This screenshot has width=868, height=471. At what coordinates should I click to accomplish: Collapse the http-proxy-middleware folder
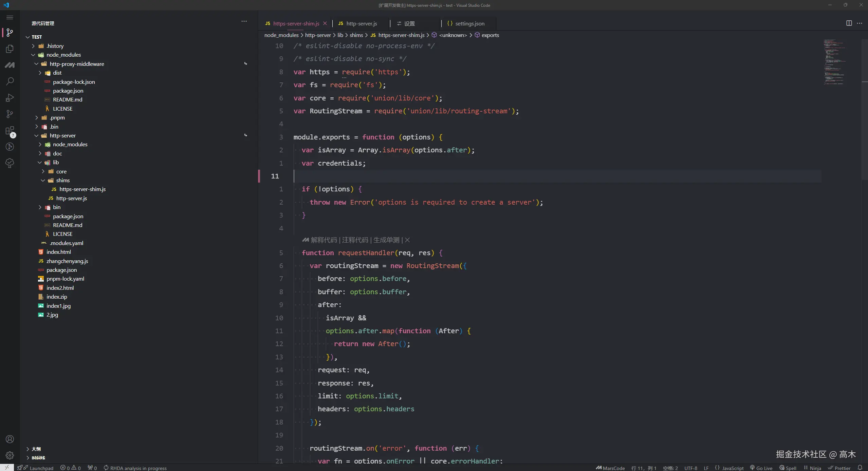77,64
